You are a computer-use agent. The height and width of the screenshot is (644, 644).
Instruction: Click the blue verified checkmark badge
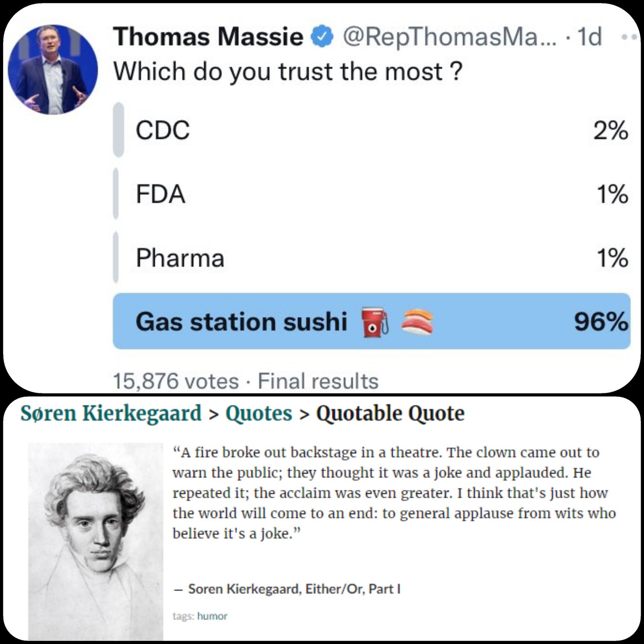click(322, 37)
